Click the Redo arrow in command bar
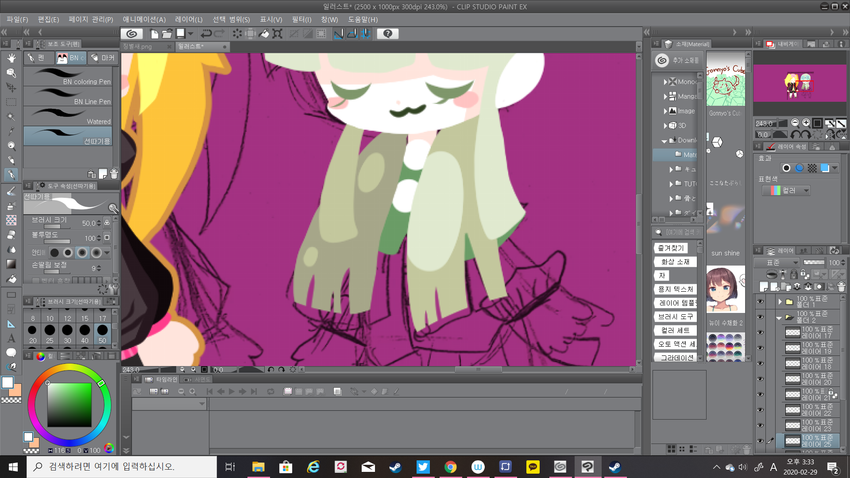 click(x=219, y=34)
